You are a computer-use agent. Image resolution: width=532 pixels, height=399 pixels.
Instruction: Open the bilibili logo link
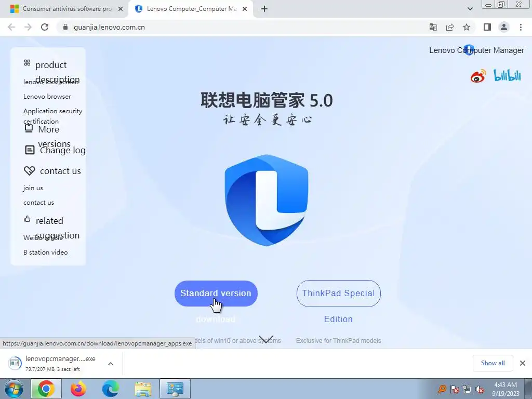[507, 75]
